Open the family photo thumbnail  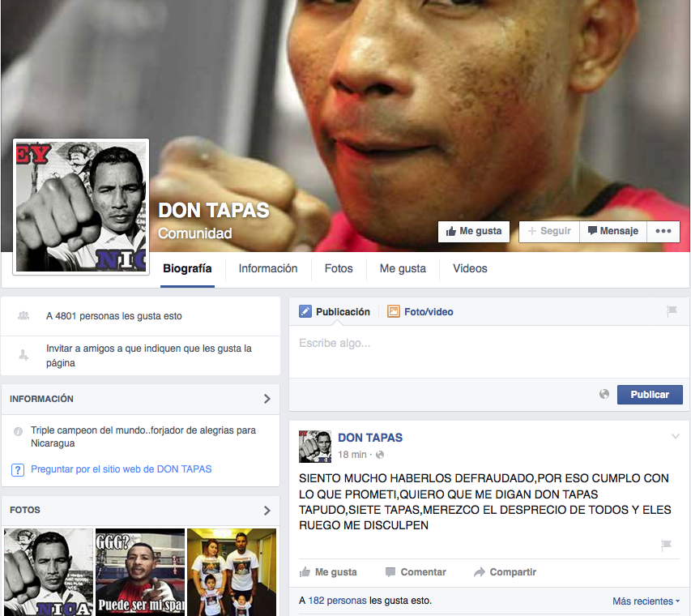pyautogui.click(x=232, y=572)
